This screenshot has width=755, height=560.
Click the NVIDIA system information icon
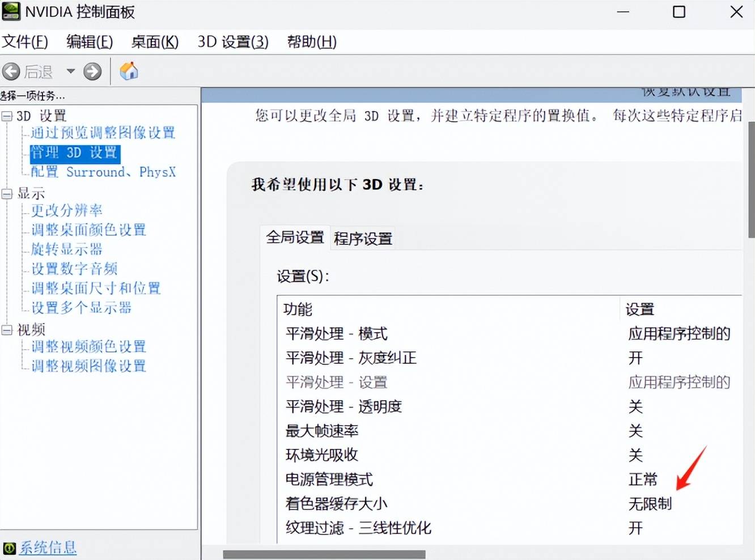pyautogui.click(x=9, y=548)
